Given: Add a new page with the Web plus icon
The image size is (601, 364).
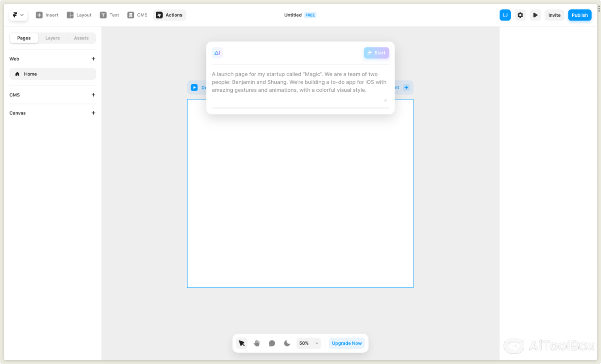Looking at the screenshot, I should (x=94, y=59).
